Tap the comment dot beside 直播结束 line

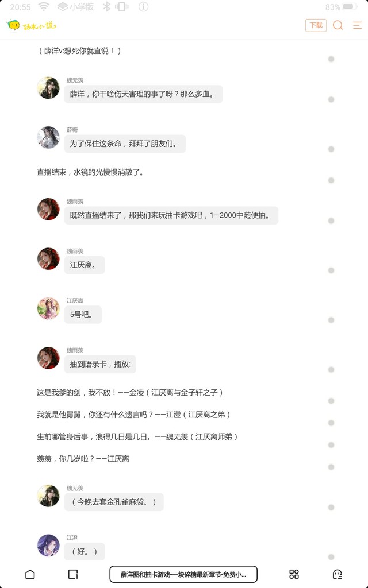[331, 180]
